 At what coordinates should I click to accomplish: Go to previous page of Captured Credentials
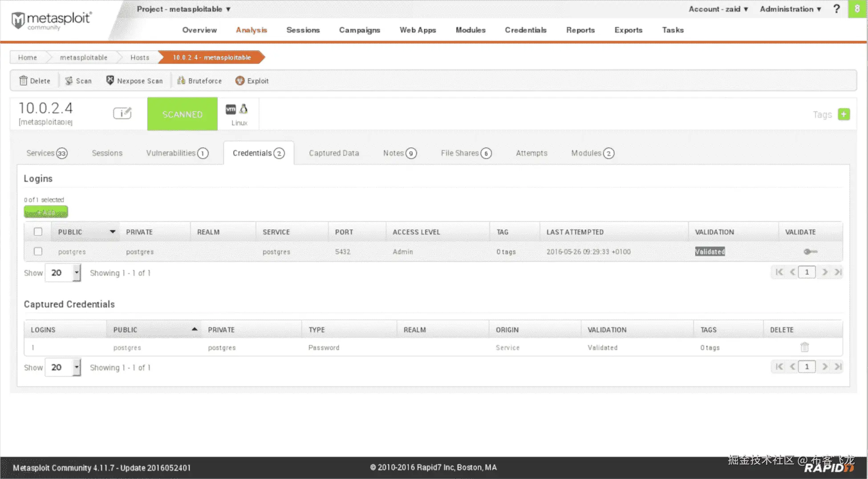792,366
